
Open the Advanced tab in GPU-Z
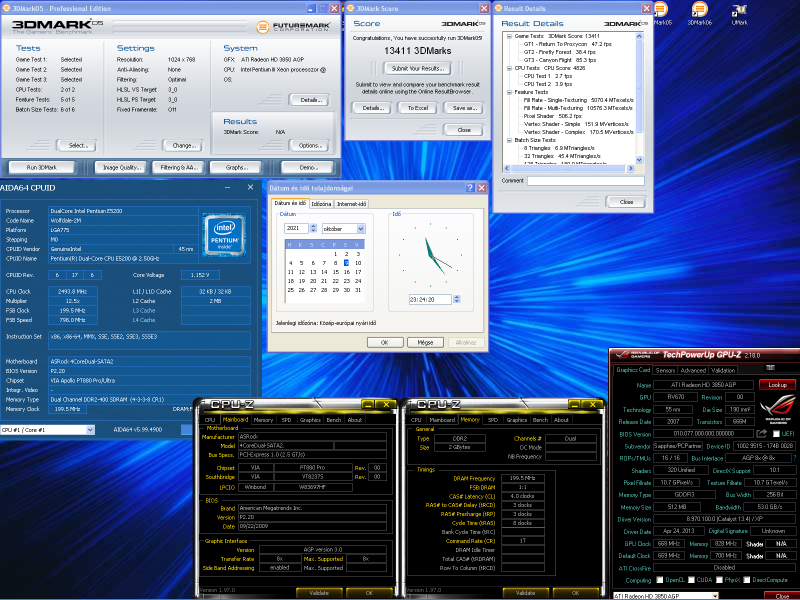tap(693, 370)
